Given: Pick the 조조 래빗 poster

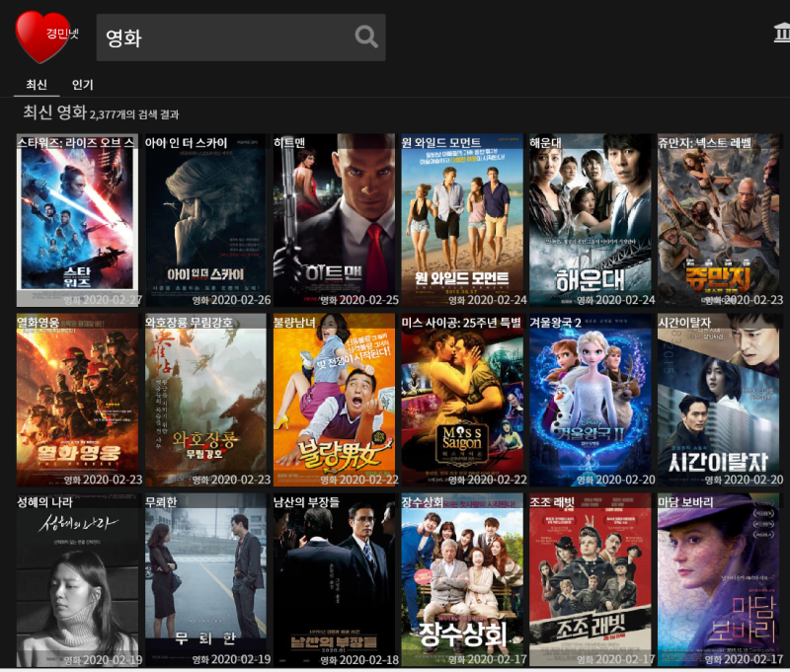Looking at the screenshot, I should [x=590, y=580].
